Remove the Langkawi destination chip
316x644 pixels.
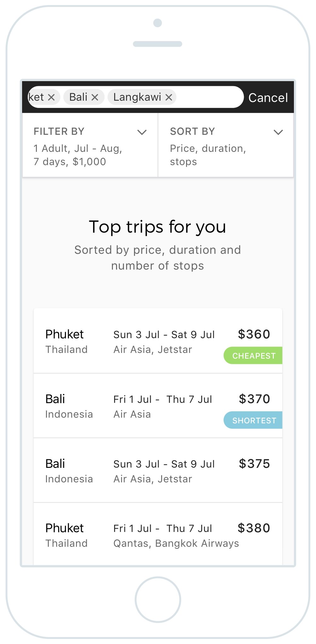point(169,98)
